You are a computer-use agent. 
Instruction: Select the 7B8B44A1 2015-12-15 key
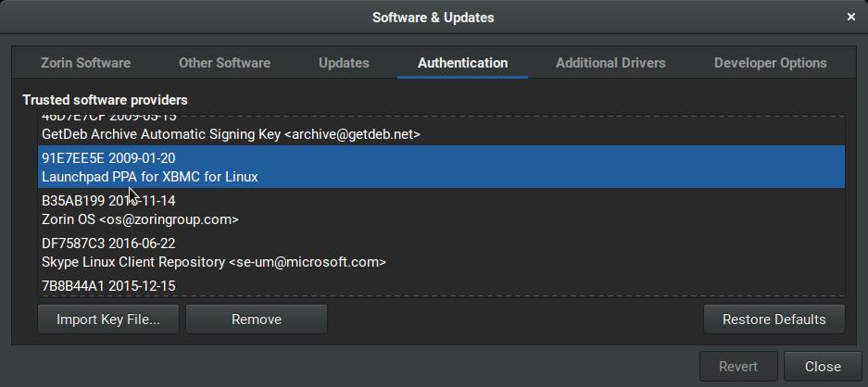point(108,286)
